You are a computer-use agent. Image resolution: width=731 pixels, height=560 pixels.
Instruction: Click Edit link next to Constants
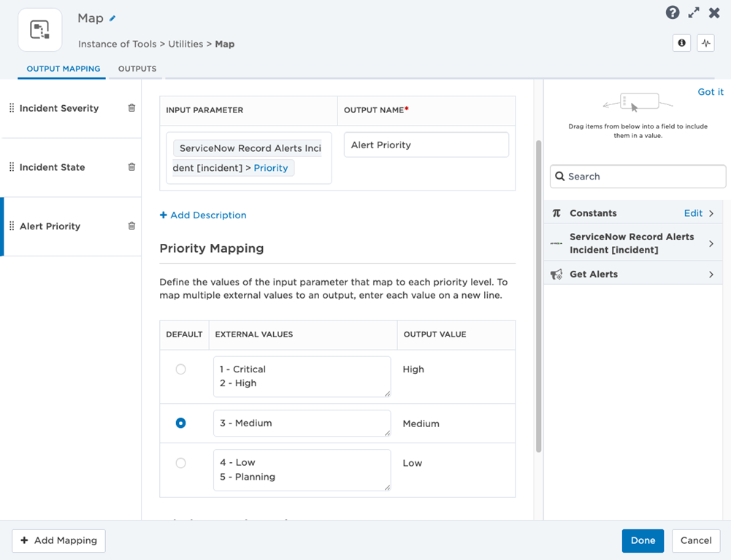(x=693, y=213)
